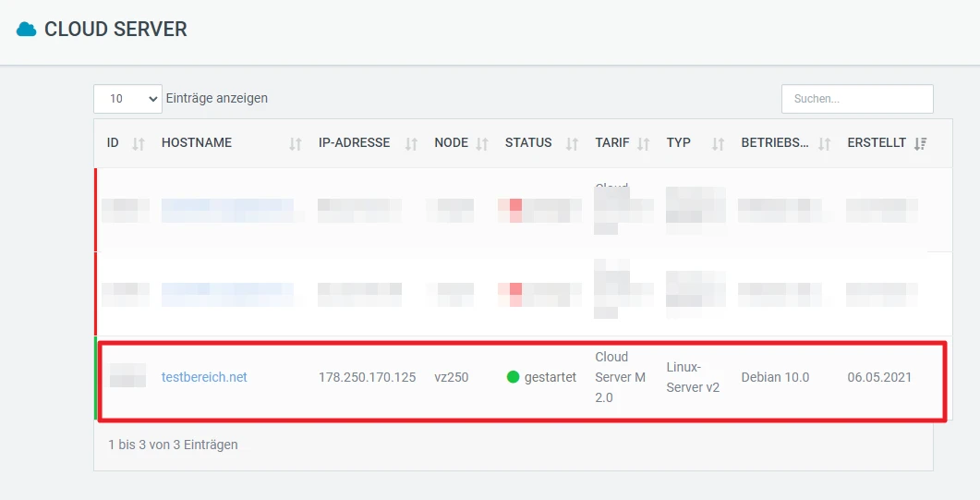Click the Debian 10.0 operating system cell
This screenshot has height=500, width=980.
tap(775, 377)
